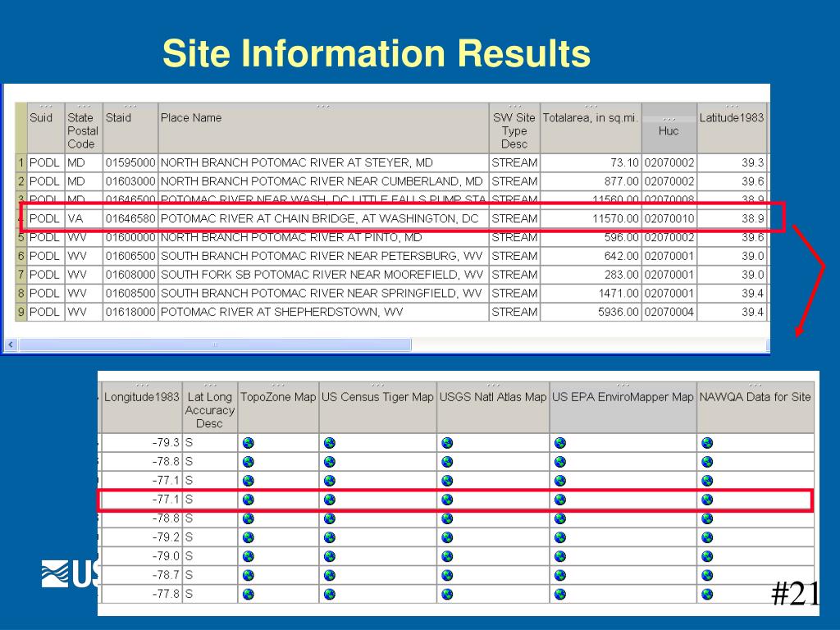
Task: Click the TopoZone Map column header
Action: (x=278, y=407)
